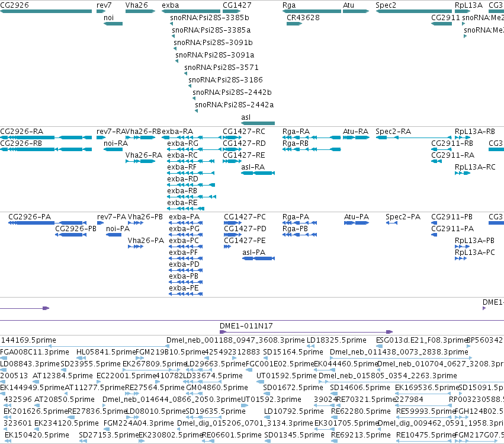Click the CG2926-RA transcript
504x444 pixels.
46,138
